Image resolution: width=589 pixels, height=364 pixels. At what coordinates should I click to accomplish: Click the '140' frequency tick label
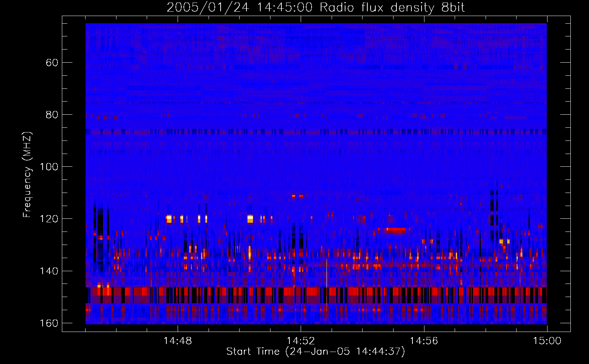pos(49,271)
